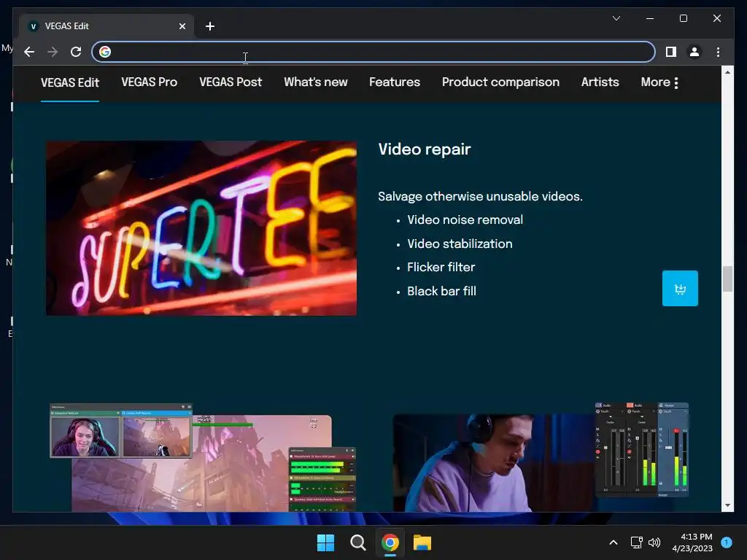The width and height of the screenshot is (747, 560).
Task: Open the Artists navigation item
Action: coord(600,82)
